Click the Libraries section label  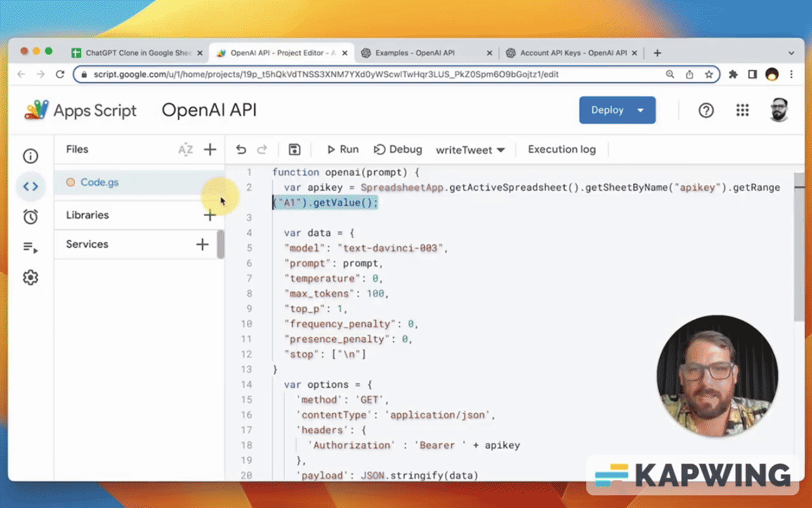coord(88,215)
